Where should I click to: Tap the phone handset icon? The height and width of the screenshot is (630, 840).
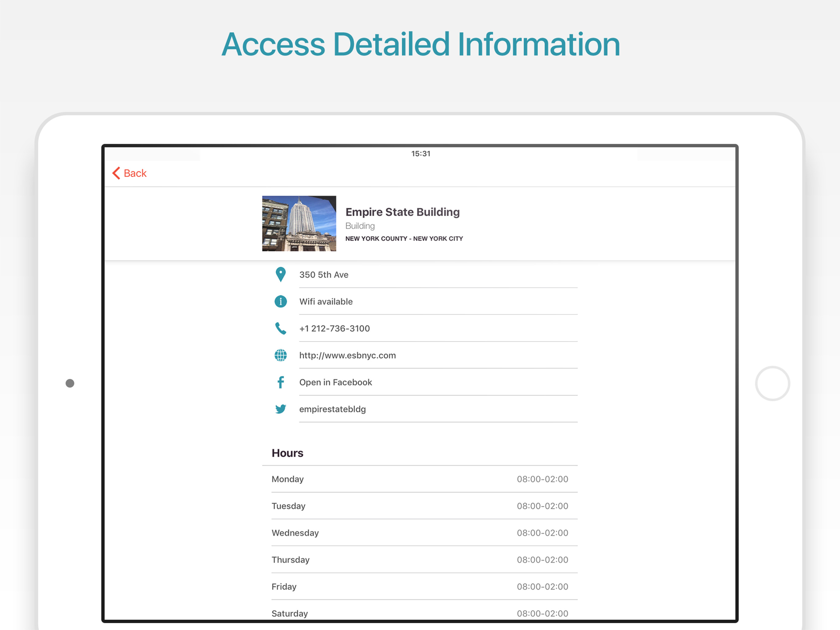[x=280, y=328]
